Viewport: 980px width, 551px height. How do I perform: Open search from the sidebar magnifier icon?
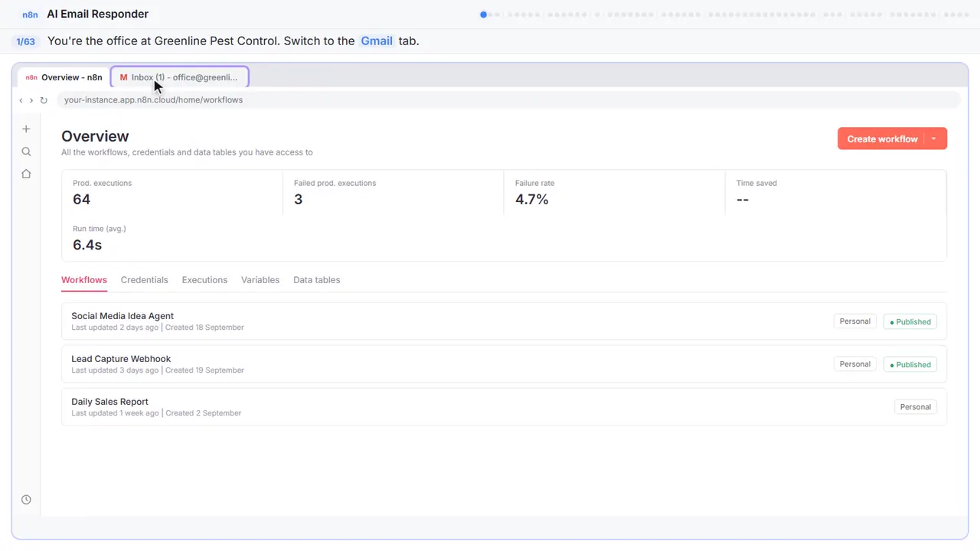26,152
